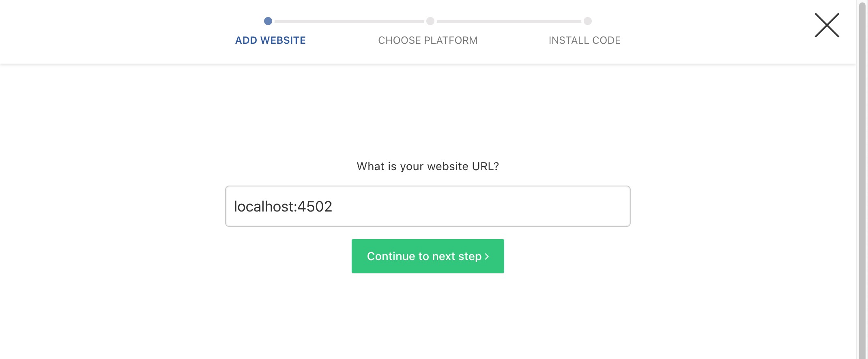868x359 pixels.
Task: Click the chevron arrow inside Continue button
Action: (487, 256)
